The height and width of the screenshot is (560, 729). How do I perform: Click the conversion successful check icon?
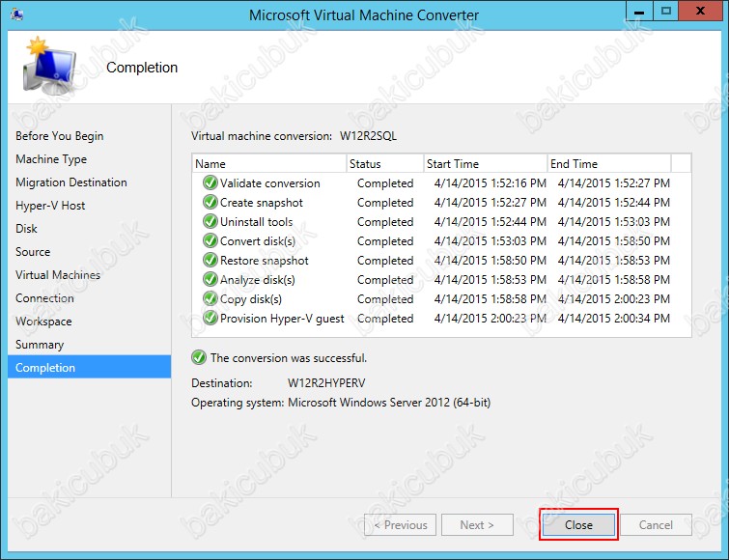[x=199, y=358]
